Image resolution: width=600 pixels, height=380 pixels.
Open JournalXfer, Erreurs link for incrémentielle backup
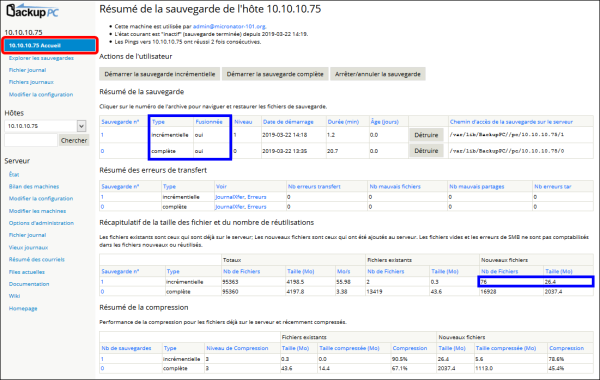point(241,197)
